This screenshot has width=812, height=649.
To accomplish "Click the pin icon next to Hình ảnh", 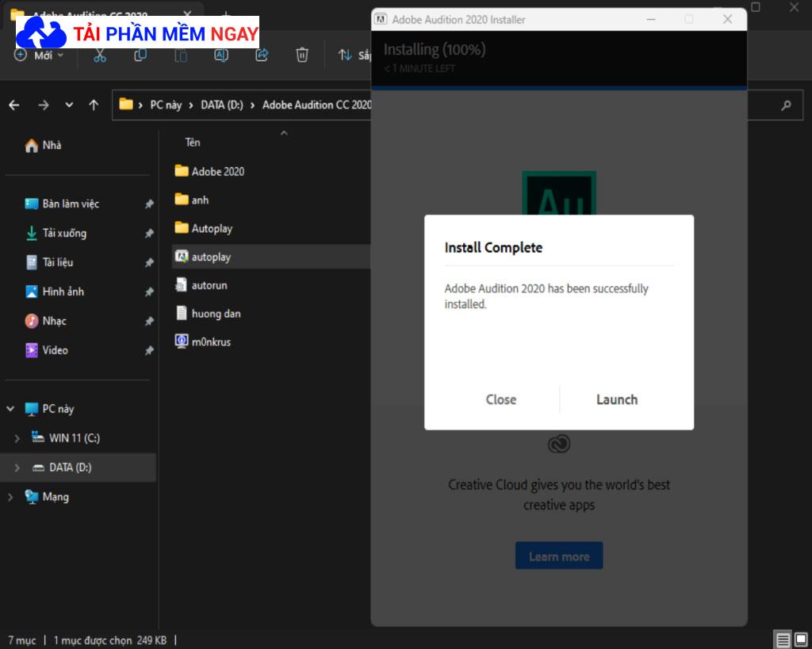I will point(149,292).
